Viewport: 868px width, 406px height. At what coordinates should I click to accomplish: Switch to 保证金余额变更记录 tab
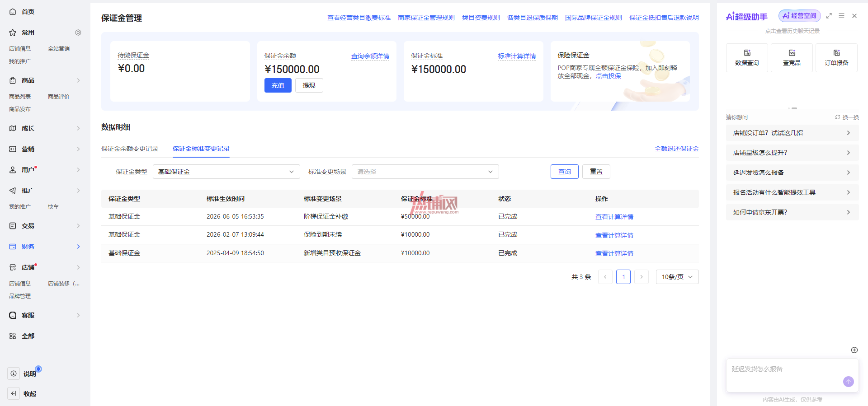(130, 149)
